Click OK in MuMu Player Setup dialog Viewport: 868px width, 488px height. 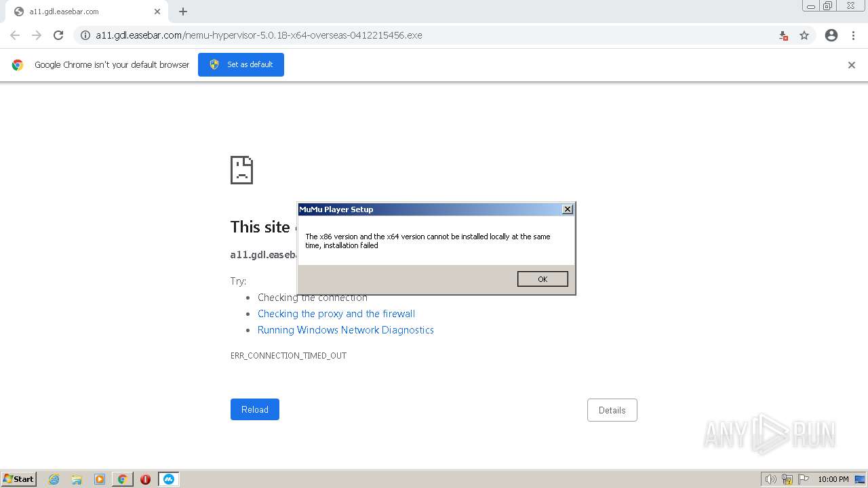pyautogui.click(x=542, y=279)
